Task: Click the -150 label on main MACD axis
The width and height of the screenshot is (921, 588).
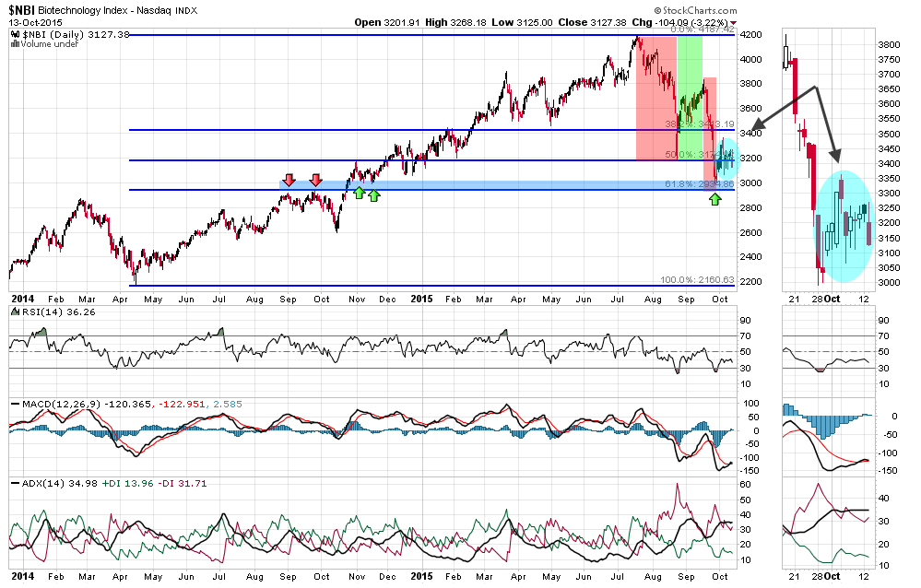Action: tap(748, 471)
